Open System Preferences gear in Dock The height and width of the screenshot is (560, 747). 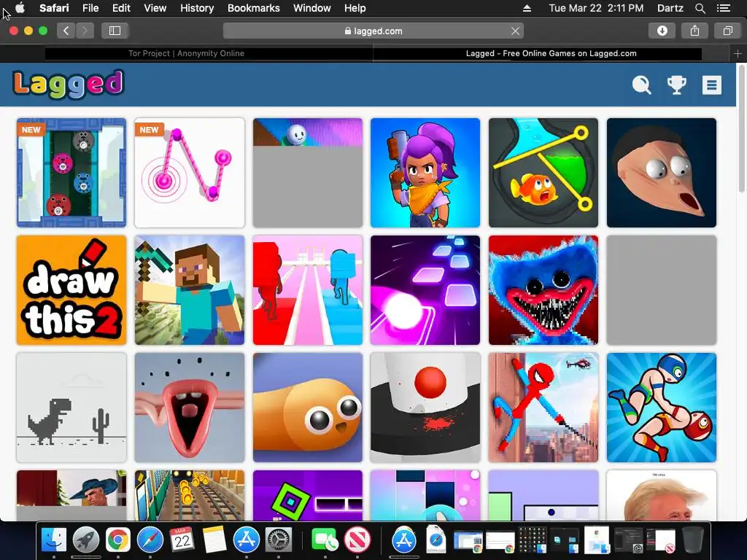(x=278, y=540)
